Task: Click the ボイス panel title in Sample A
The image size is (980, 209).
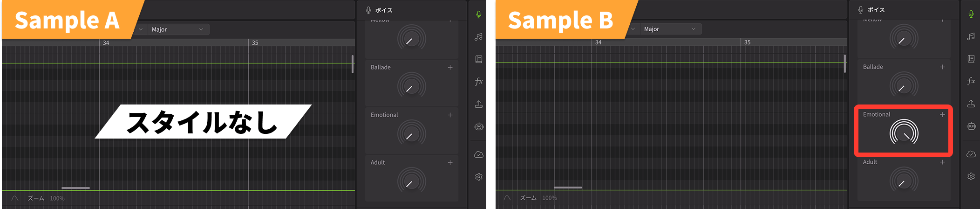Action: click(x=384, y=10)
